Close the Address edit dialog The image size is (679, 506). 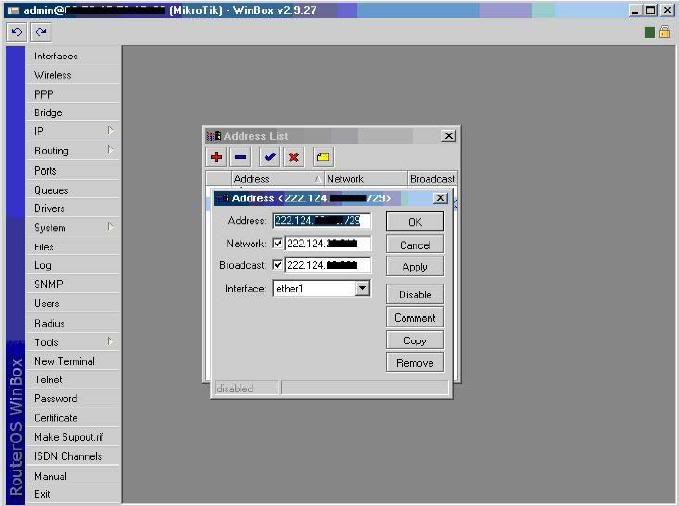440,198
